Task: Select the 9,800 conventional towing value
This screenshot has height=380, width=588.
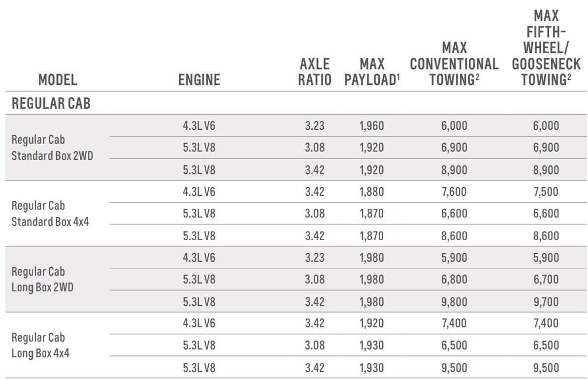Action: [x=454, y=302]
